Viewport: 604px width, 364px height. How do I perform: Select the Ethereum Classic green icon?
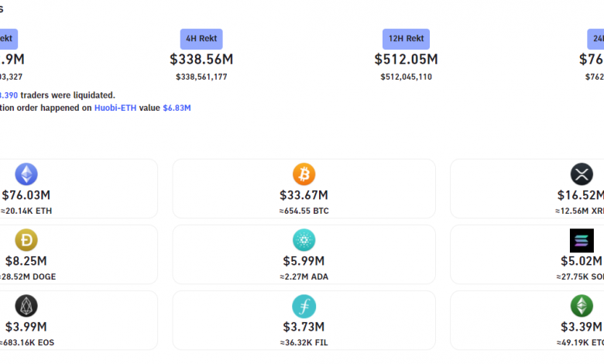[x=582, y=306]
